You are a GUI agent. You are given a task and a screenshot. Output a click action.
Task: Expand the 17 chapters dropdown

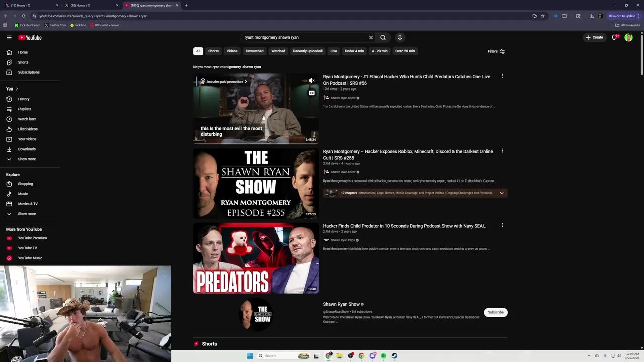pos(501,193)
